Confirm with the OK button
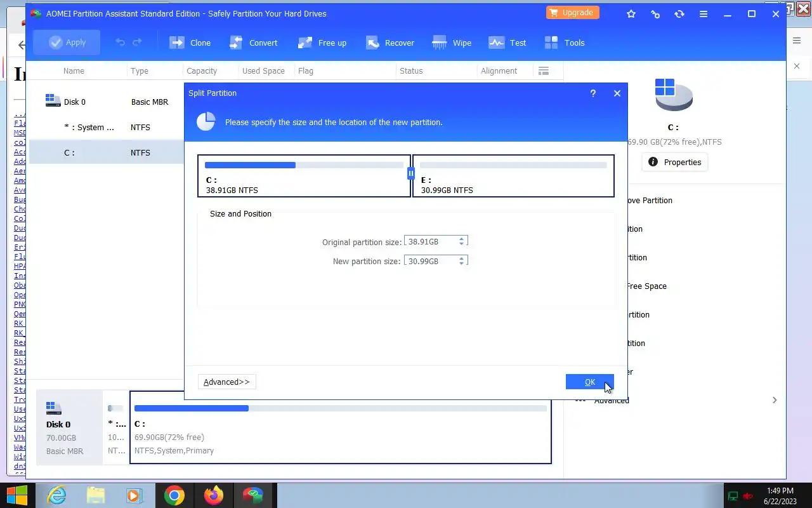 tap(589, 382)
